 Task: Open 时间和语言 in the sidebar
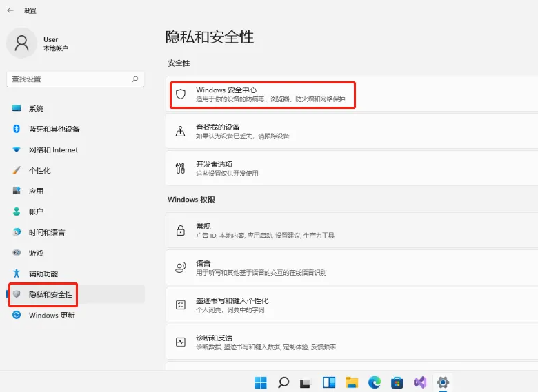tap(75, 232)
